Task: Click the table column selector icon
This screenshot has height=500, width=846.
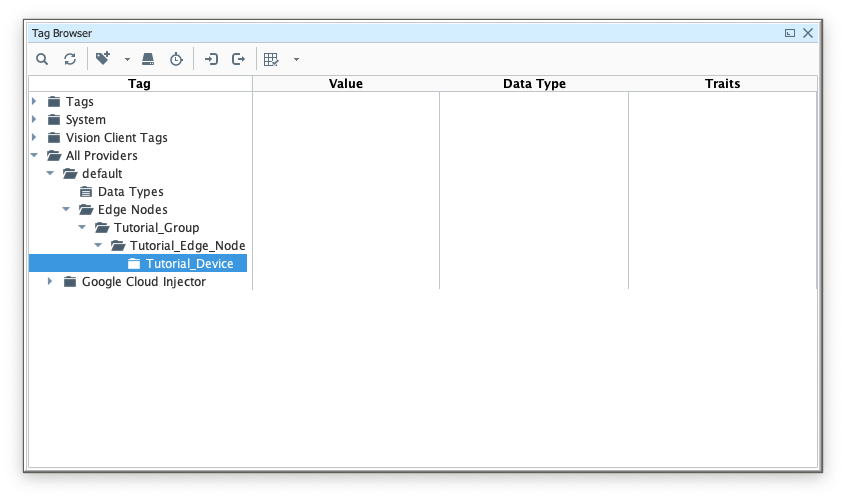Action: click(x=271, y=60)
